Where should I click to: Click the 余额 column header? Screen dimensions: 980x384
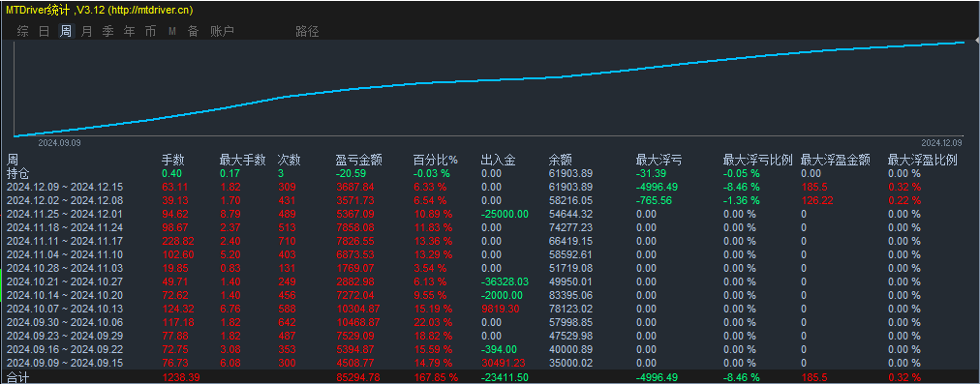[x=561, y=160]
